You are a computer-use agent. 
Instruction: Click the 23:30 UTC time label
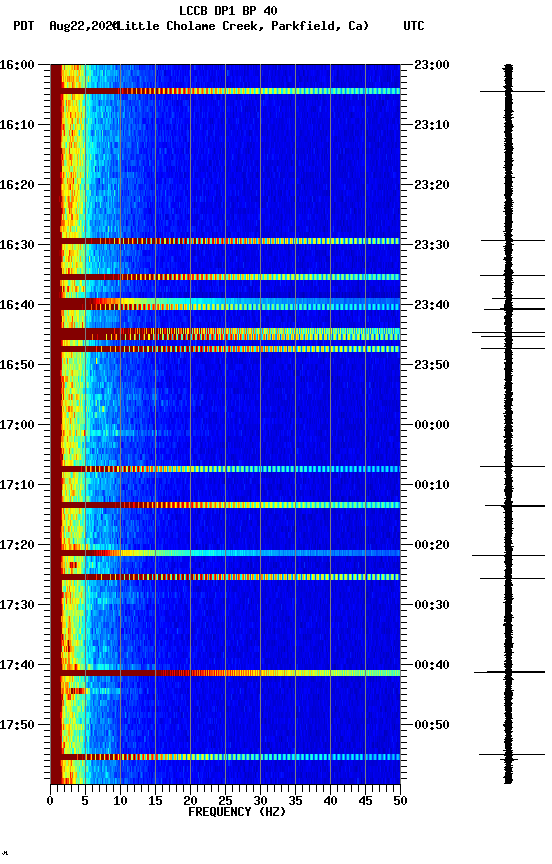click(432, 245)
